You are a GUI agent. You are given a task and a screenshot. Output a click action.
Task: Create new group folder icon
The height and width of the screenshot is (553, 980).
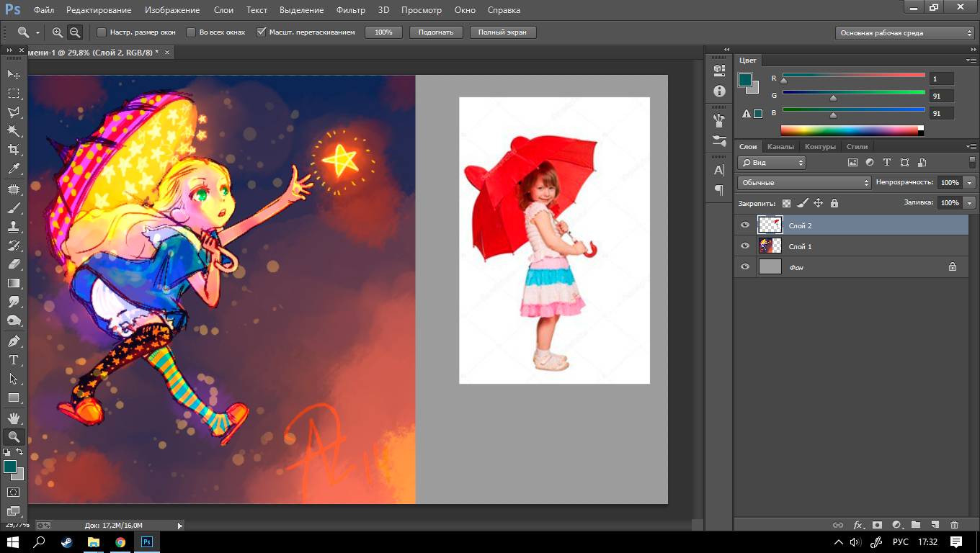click(916, 525)
